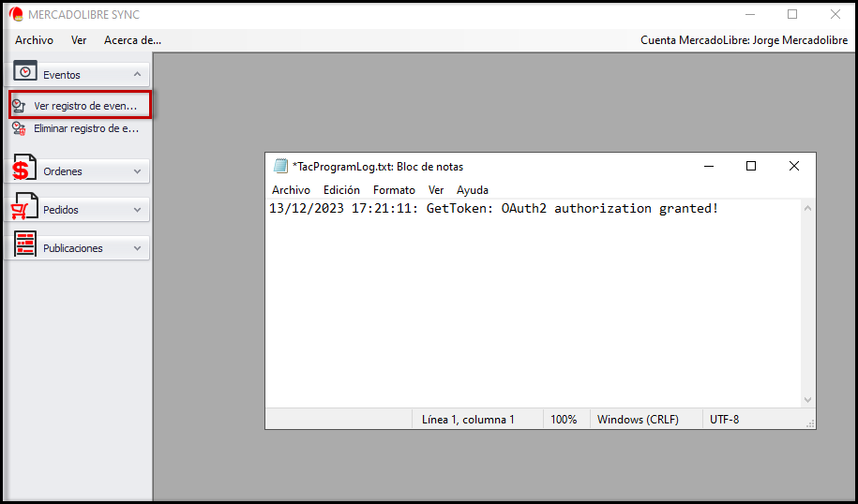Select Ver registro de eventos

coord(81,105)
